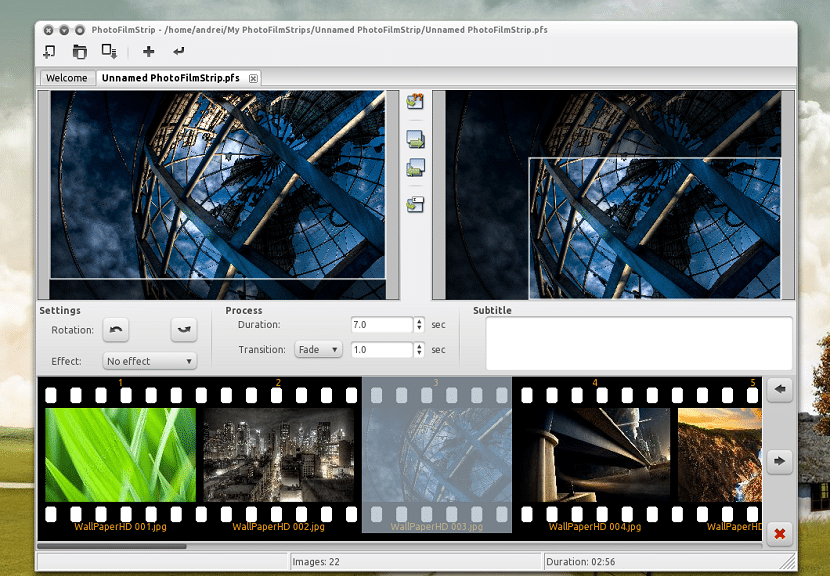Click the Duration value field
Screen dimensions: 830x576
click(x=381, y=325)
